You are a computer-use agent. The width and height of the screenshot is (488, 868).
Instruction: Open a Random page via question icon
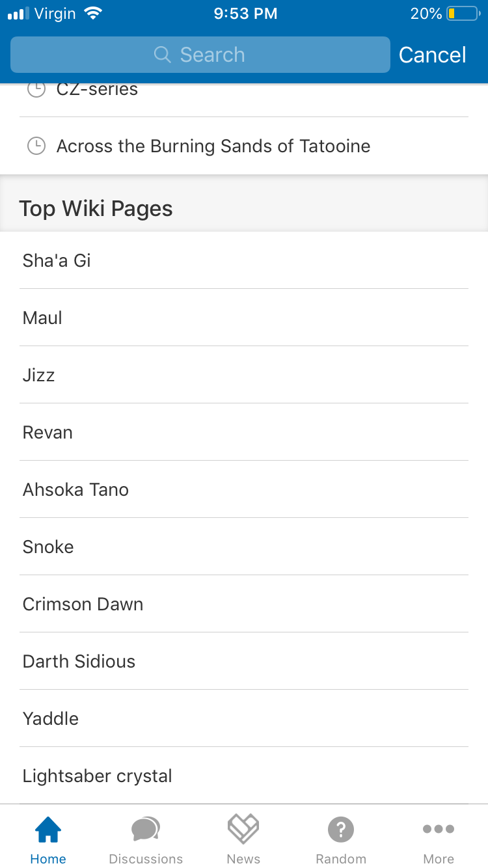341,830
